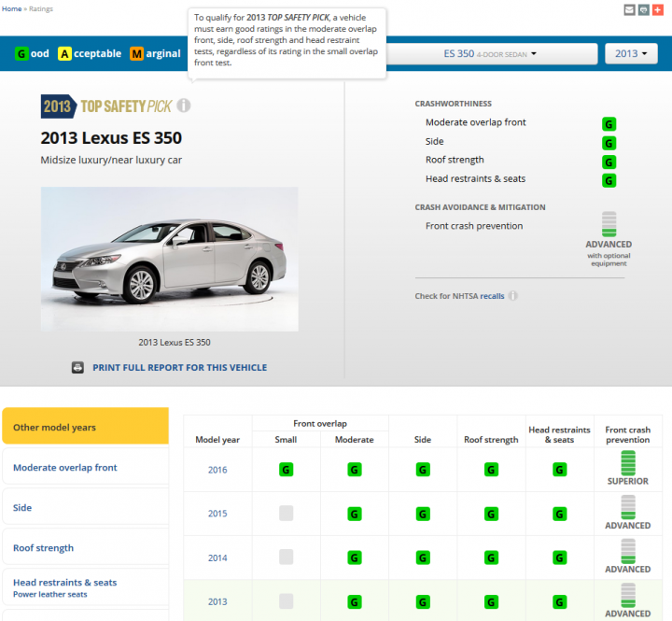Click the Roof strength column header
Viewport: 672px width, 621px height.
pos(491,440)
